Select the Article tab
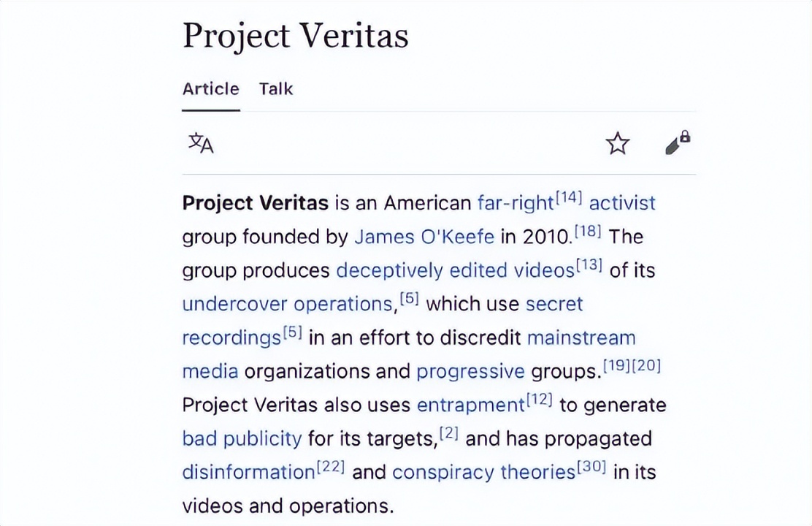The image size is (812, 526). point(210,89)
